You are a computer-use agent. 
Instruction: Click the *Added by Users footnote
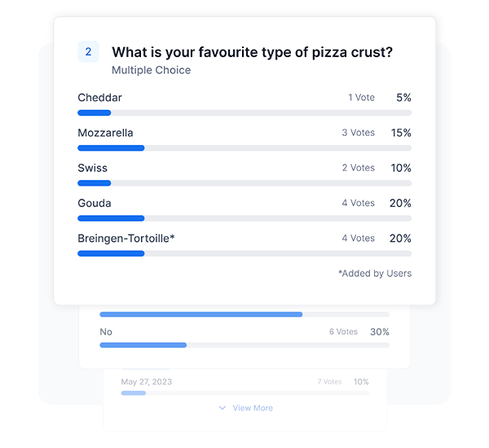[375, 274]
